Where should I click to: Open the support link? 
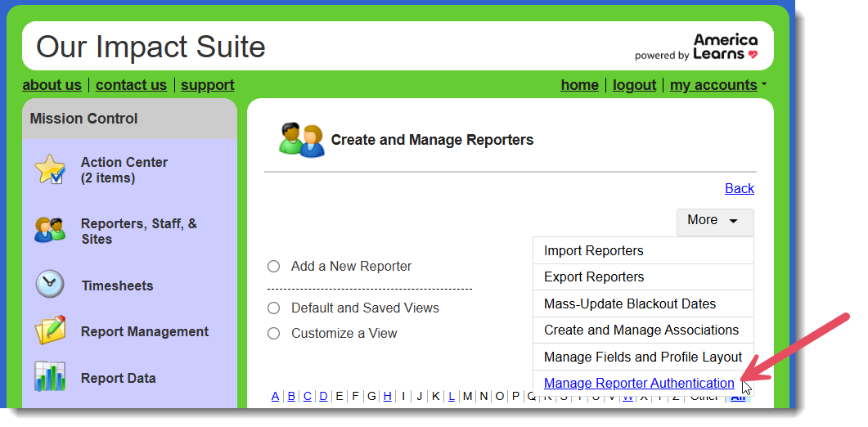208,85
